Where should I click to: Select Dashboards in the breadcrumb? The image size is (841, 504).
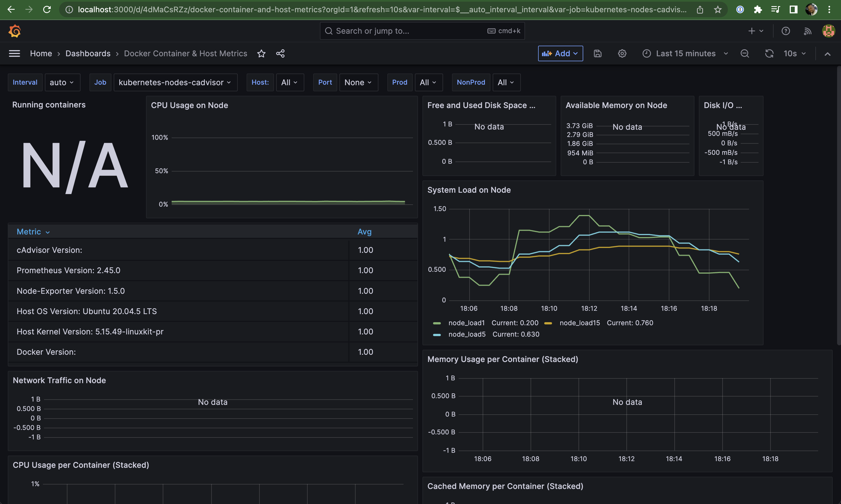[x=88, y=53]
